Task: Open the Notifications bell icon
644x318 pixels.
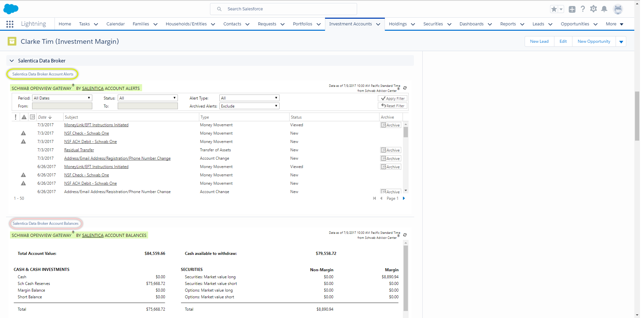Action: click(604, 9)
